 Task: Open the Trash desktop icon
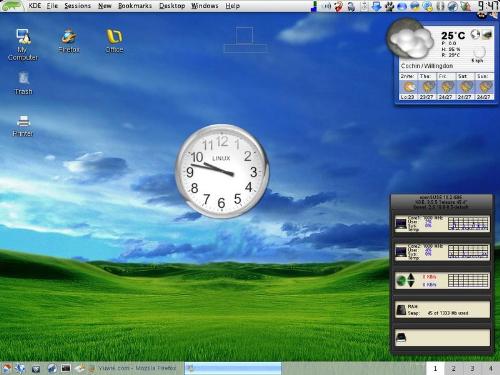23,83
